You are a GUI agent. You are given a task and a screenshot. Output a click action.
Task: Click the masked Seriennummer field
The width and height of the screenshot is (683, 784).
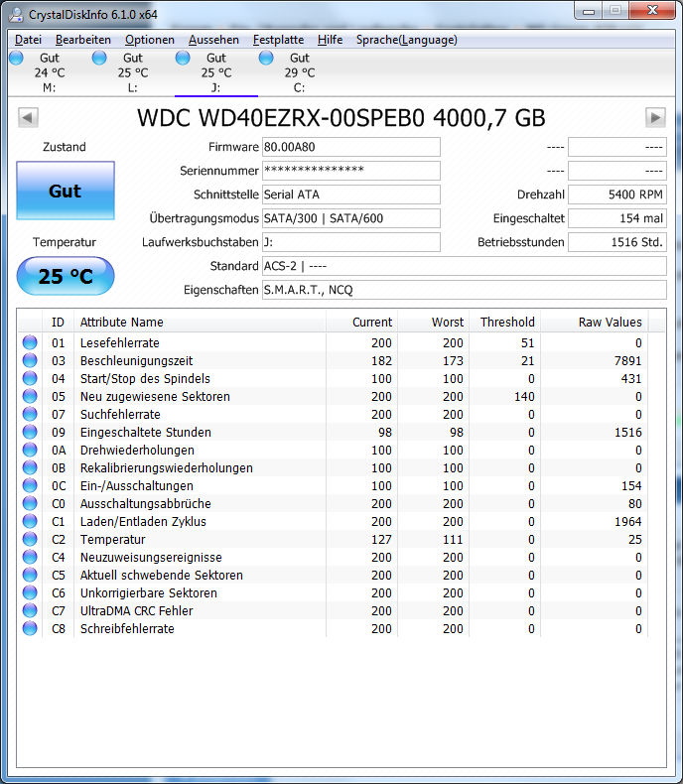pyautogui.click(x=351, y=171)
